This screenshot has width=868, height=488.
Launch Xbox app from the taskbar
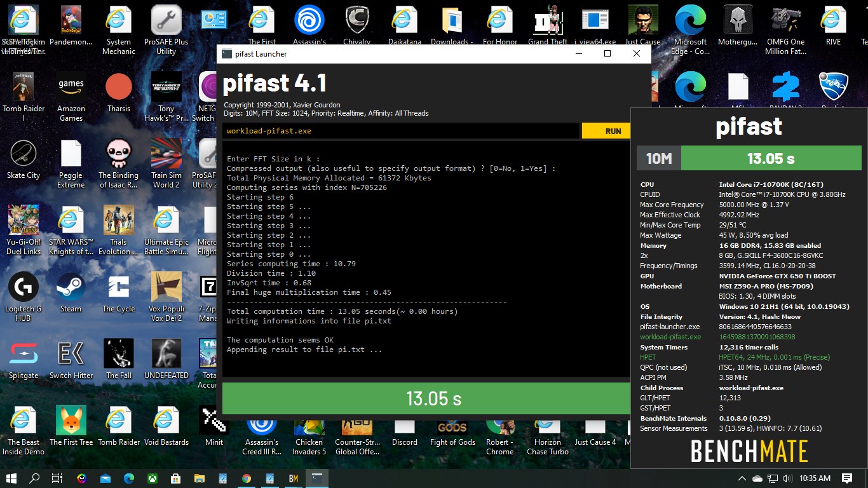pyautogui.click(x=153, y=478)
